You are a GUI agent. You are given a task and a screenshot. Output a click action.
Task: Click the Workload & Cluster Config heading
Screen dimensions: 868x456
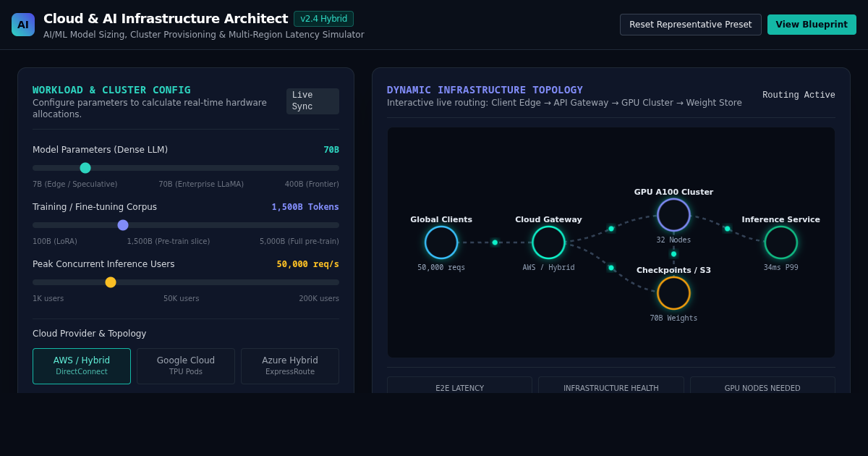(x=111, y=90)
